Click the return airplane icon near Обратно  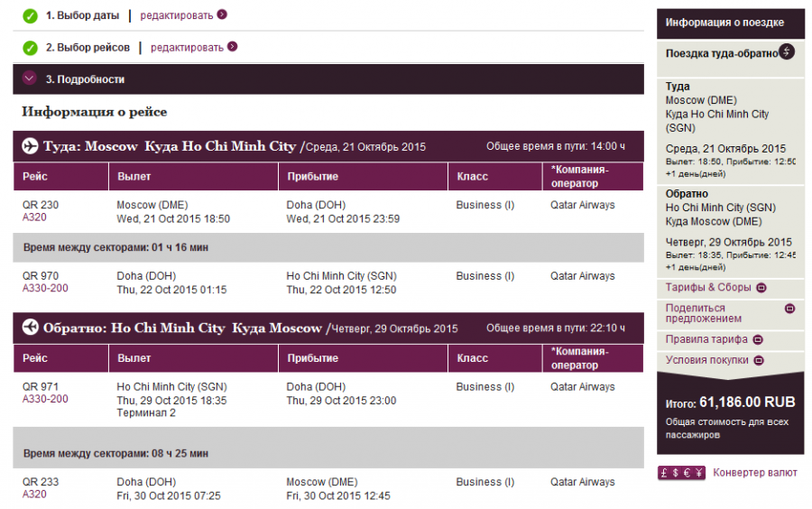30,328
